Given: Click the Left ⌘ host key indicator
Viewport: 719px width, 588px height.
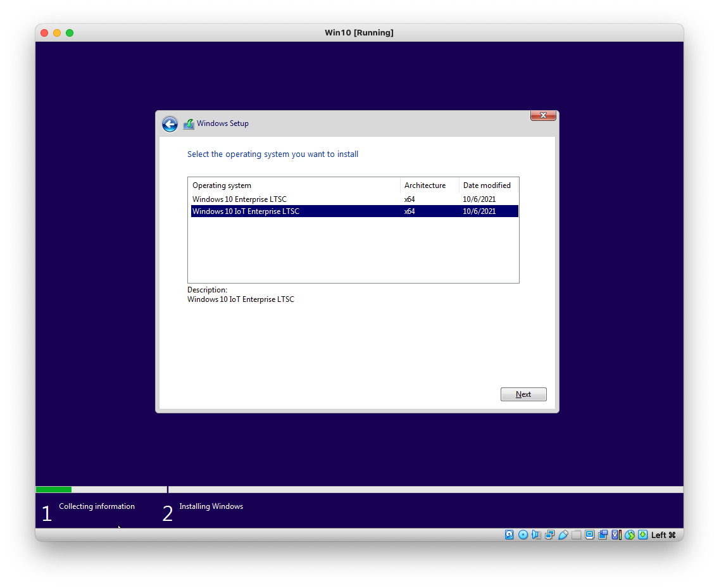Looking at the screenshot, I should tap(663, 535).
